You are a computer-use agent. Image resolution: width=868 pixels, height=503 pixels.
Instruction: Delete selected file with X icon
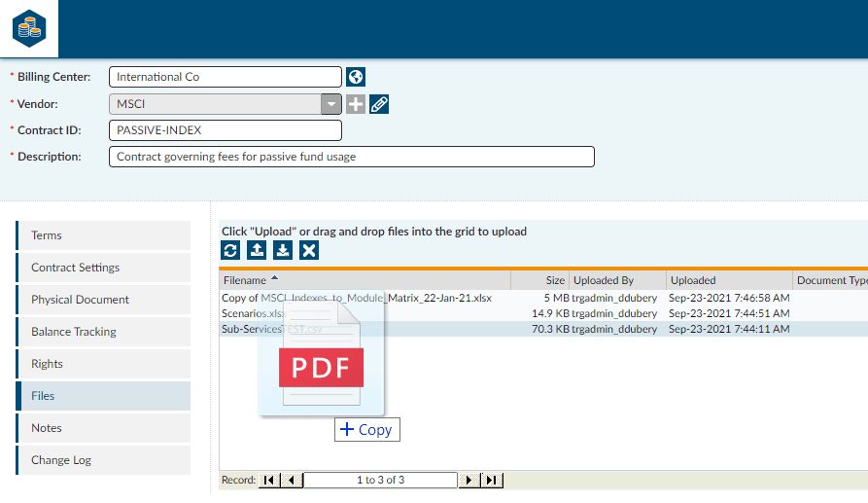(309, 250)
